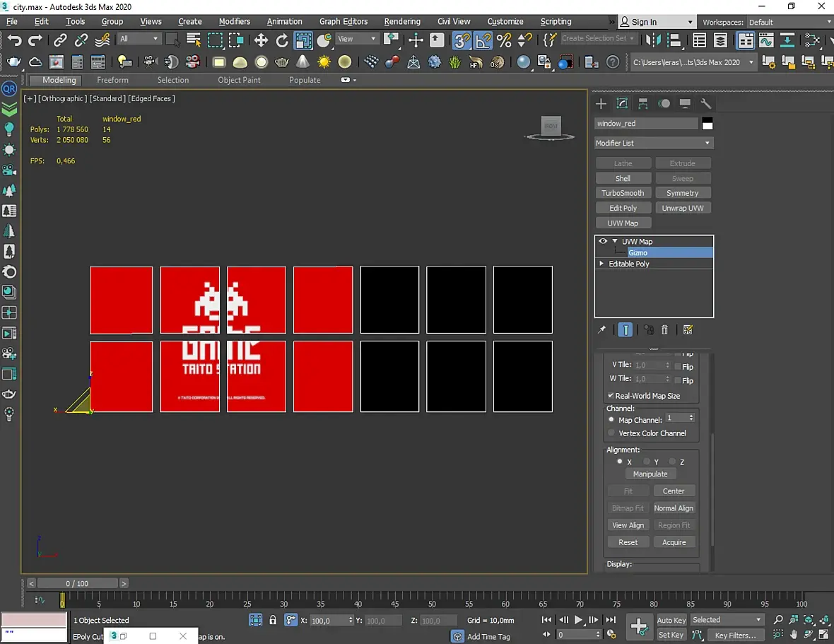The image size is (834, 644).
Task: Click the Normal Align button
Action: pos(674,508)
